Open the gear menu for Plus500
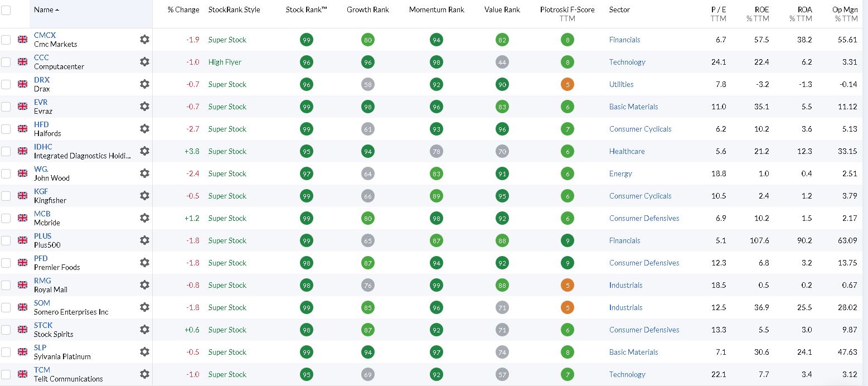 tap(144, 240)
